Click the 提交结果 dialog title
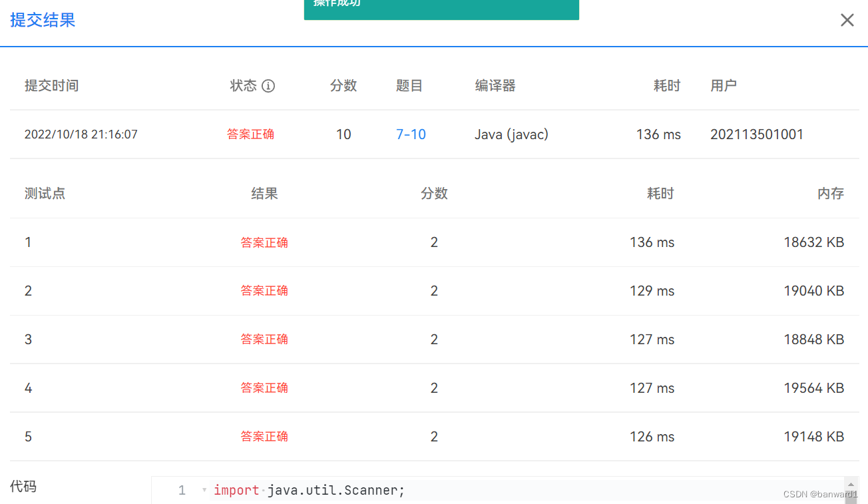The image size is (868, 504). (x=42, y=20)
